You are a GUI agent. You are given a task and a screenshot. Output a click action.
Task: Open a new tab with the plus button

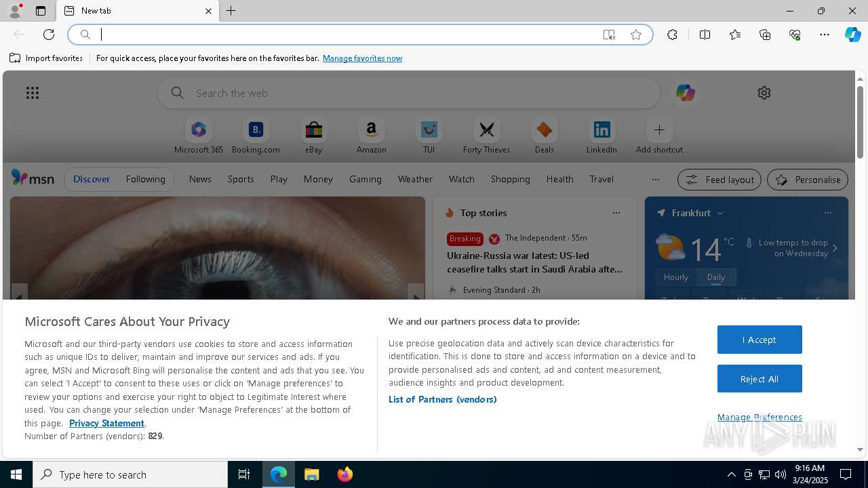[231, 11]
